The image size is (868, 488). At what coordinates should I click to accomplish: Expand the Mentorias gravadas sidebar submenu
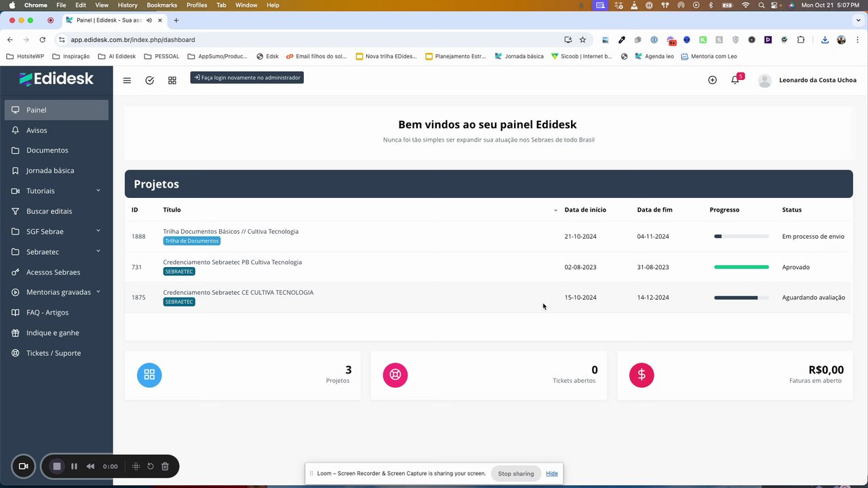click(98, 292)
